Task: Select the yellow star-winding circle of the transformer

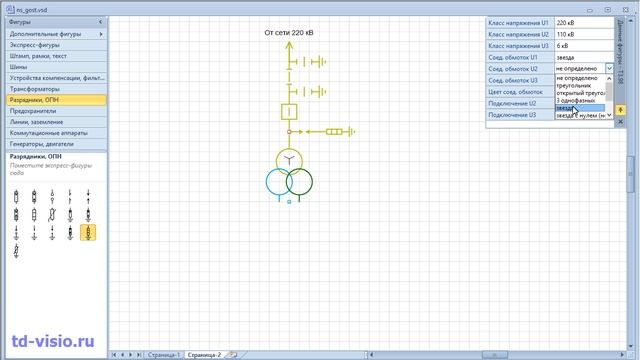Action: click(x=289, y=162)
